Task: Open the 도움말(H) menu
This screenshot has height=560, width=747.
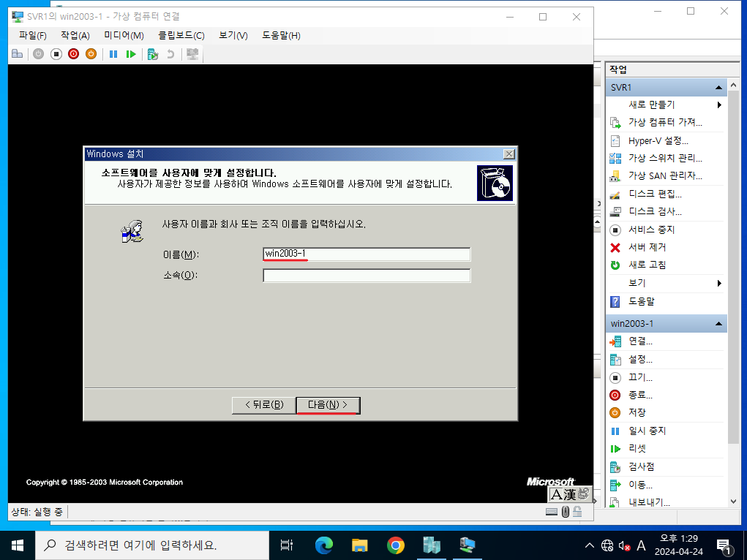Action: (281, 36)
